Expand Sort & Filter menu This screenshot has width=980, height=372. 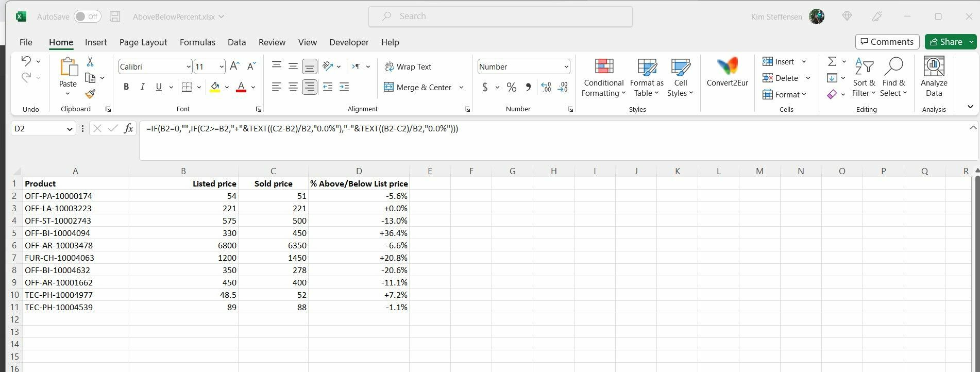864,77
